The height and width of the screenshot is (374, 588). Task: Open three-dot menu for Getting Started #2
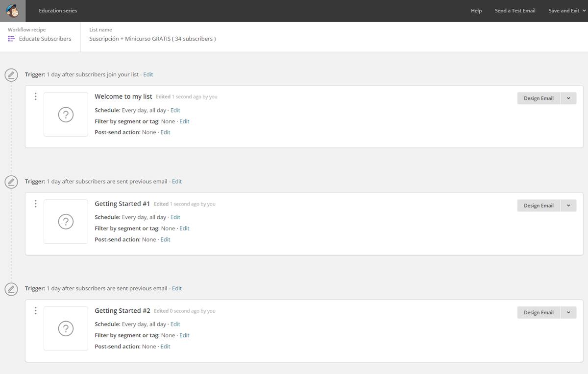point(35,310)
